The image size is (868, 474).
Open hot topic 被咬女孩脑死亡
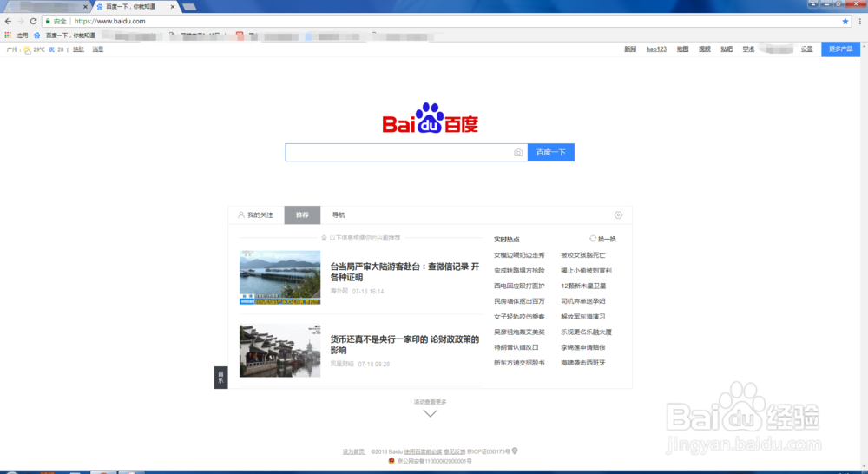pyautogui.click(x=583, y=255)
